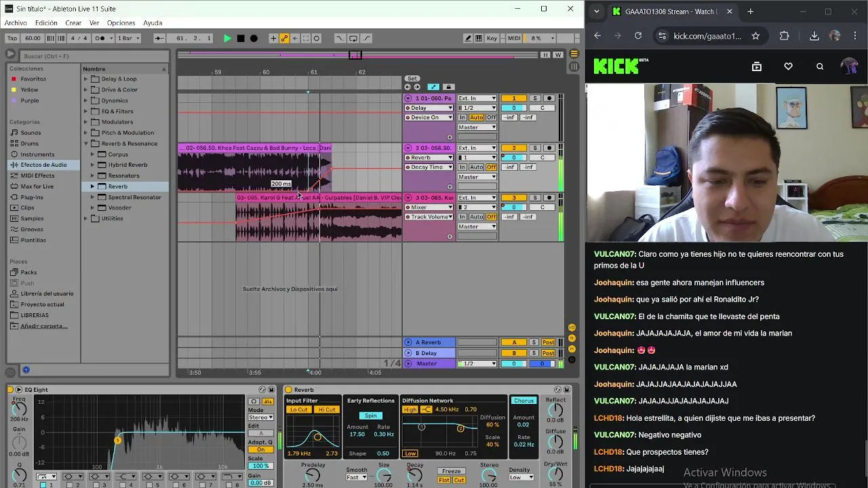
Task: Open track 2 Decay Time automation dropdown
Action: [x=429, y=167]
